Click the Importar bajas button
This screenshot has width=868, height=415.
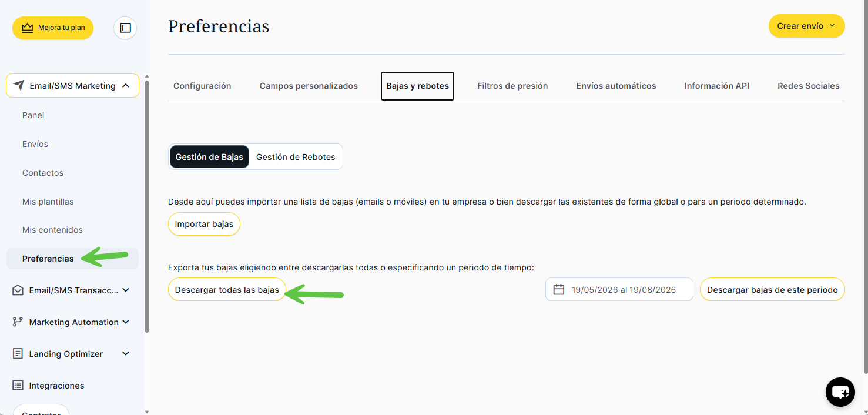(204, 224)
